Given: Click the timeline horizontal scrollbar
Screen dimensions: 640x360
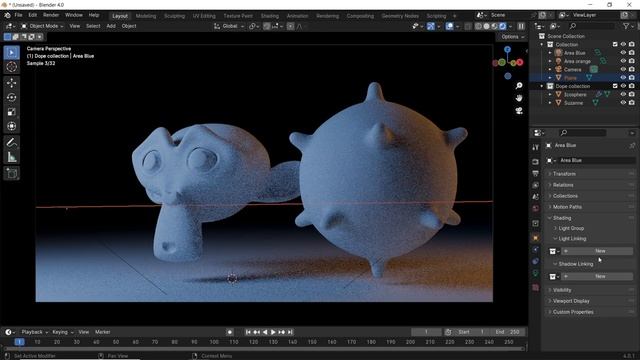Looking at the screenshot, I should (264, 349).
